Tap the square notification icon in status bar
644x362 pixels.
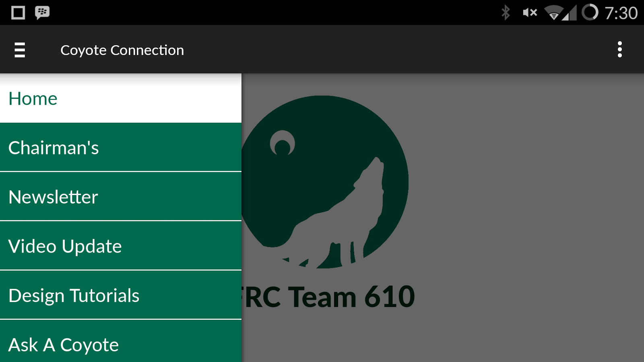[18, 12]
